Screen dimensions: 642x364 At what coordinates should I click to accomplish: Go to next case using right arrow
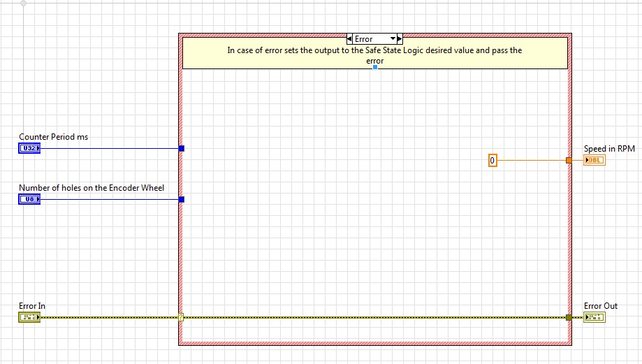(399, 39)
